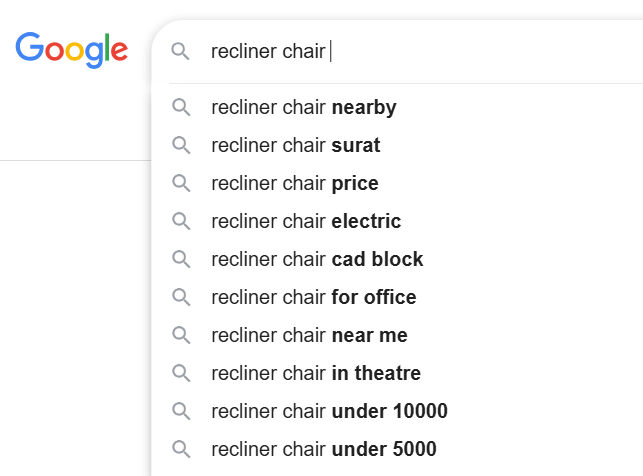Click the magnifier icon in the search box

181,51
